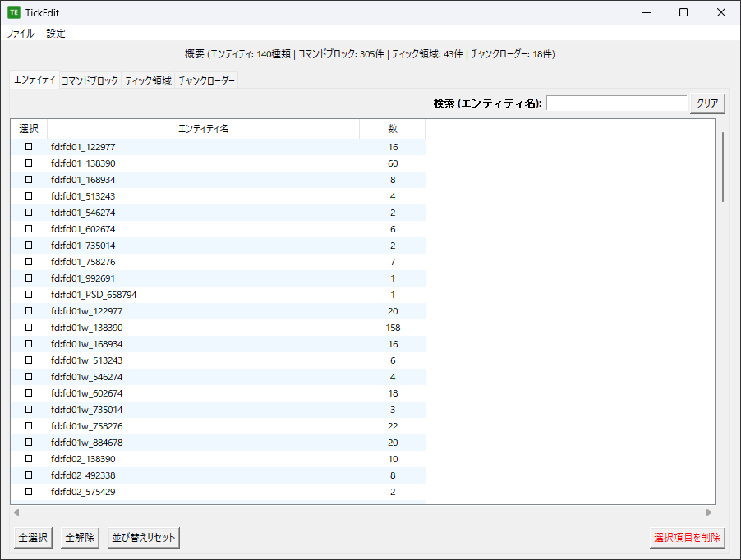741x560 pixels.
Task: Check the box for fd:fd01_735014
Action: pyautogui.click(x=29, y=246)
